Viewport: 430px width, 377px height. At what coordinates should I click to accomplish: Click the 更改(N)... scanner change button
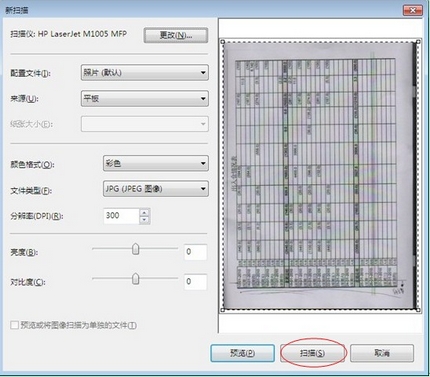(176, 35)
